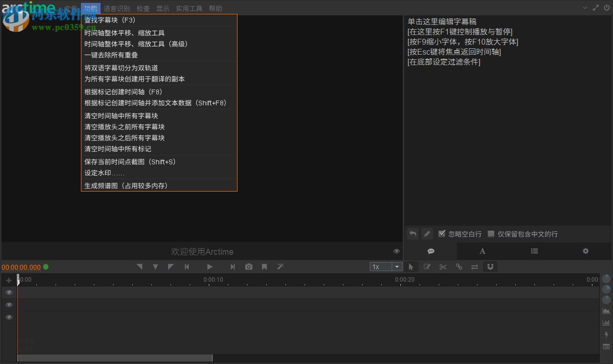Activate the link/group subtitle tool
Viewport: 613px width, 364px height.
coord(459,267)
